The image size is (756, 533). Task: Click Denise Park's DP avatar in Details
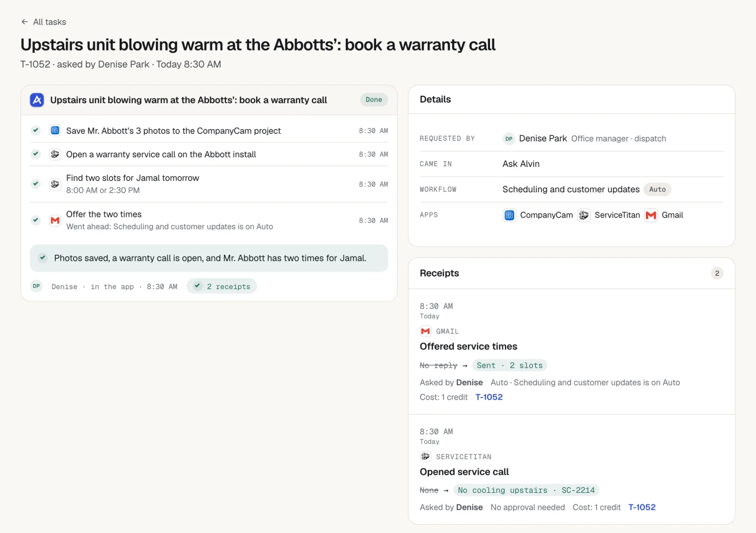[509, 138]
